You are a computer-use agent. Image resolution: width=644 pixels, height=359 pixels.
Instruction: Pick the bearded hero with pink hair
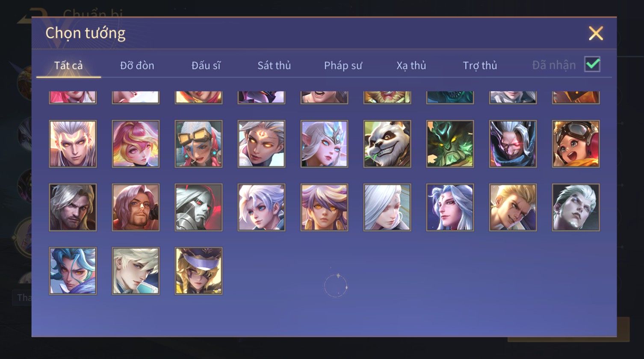(x=136, y=208)
